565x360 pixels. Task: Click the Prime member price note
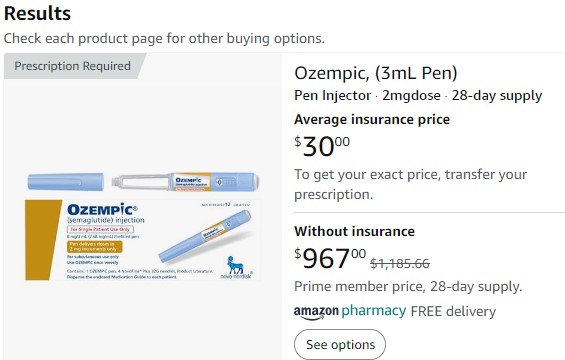[408, 286]
